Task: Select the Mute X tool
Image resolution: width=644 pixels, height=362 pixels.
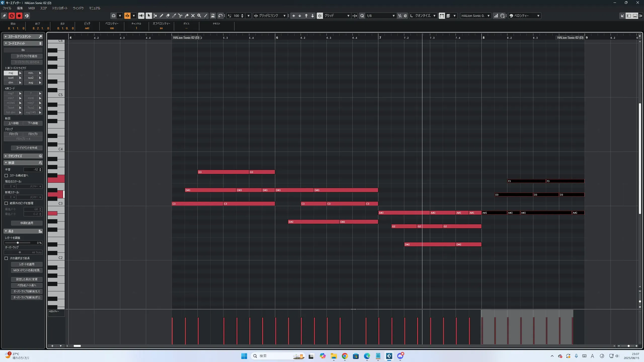Action: pyautogui.click(x=193, y=16)
